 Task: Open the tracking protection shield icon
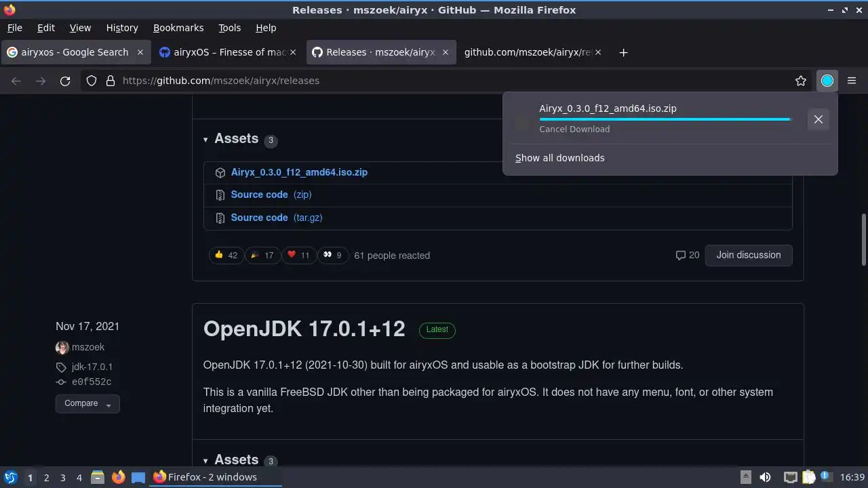(x=92, y=81)
